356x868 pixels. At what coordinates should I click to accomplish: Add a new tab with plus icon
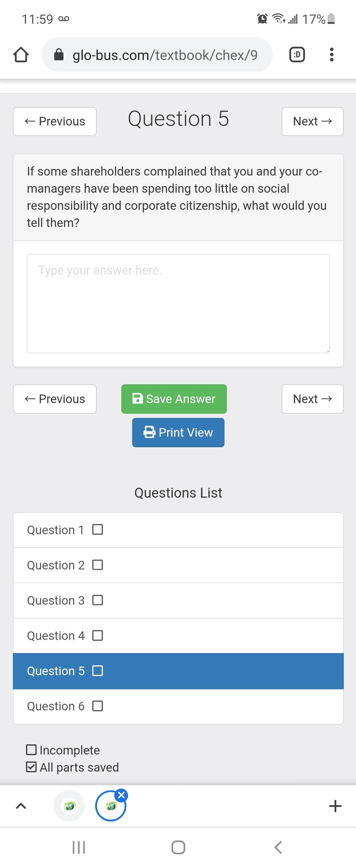tap(335, 806)
